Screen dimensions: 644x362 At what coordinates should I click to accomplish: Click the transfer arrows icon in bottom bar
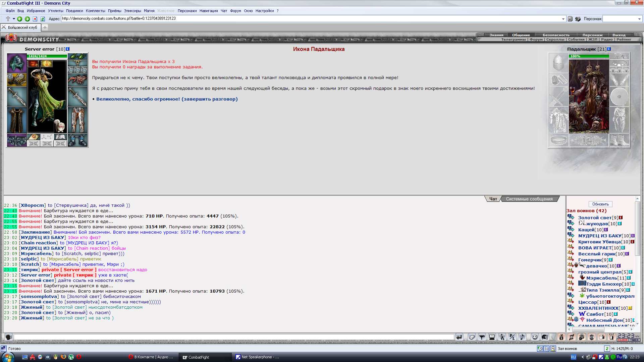click(x=572, y=337)
